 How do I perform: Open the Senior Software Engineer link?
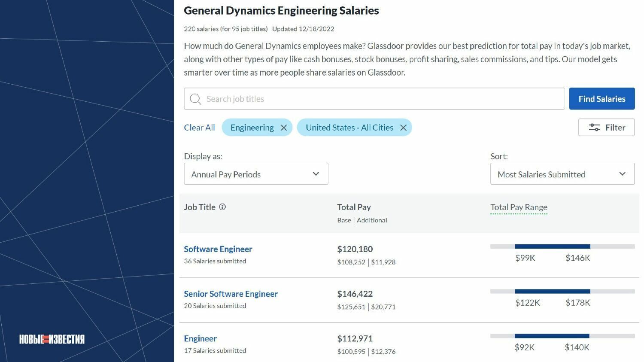[231, 294]
